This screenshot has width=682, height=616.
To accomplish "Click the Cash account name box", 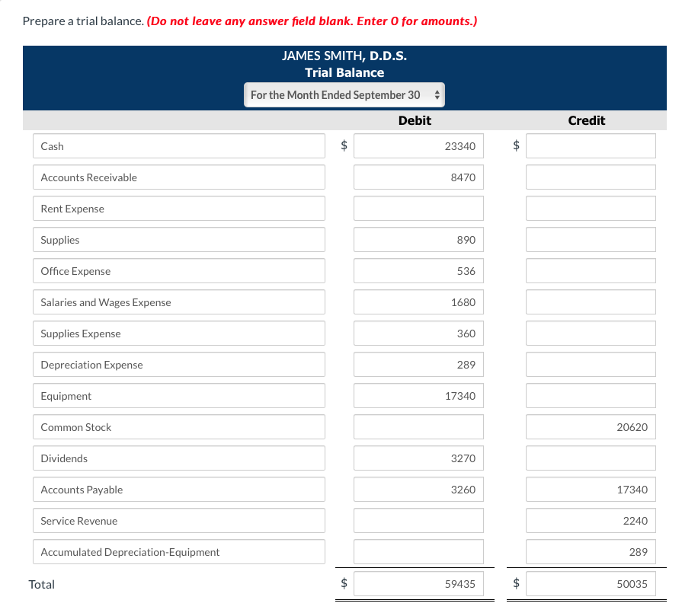I will pos(178,145).
